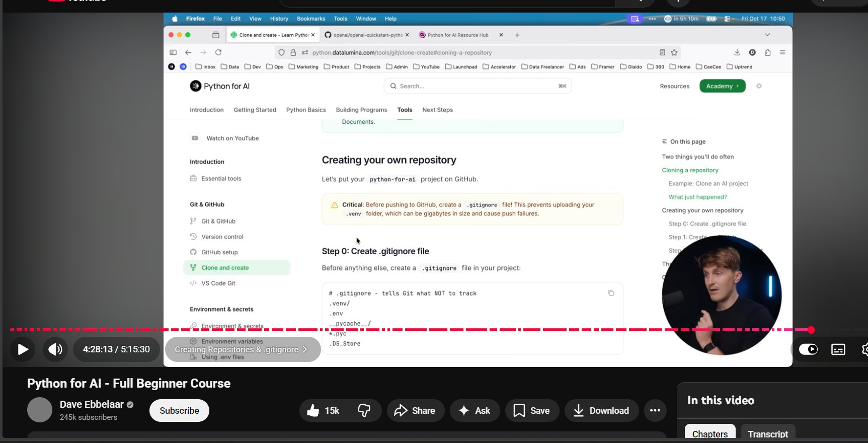Viewport: 868px width, 443px height.
Task: Switch to the Chapters tab
Action: [x=710, y=433]
